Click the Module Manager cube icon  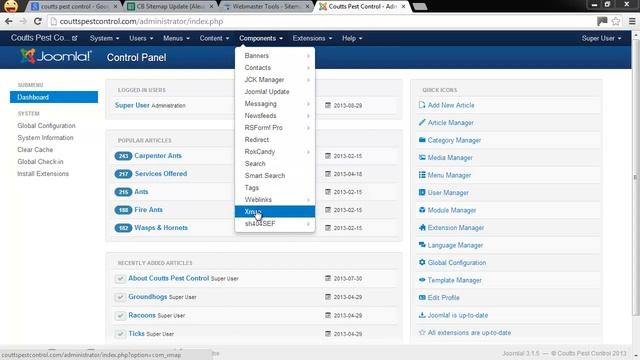(x=422, y=210)
